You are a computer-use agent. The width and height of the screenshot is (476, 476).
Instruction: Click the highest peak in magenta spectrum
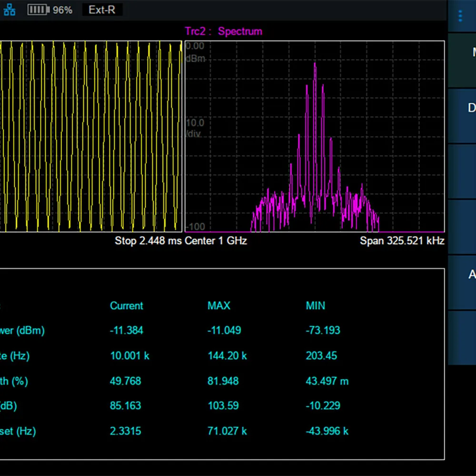[315, 64]
